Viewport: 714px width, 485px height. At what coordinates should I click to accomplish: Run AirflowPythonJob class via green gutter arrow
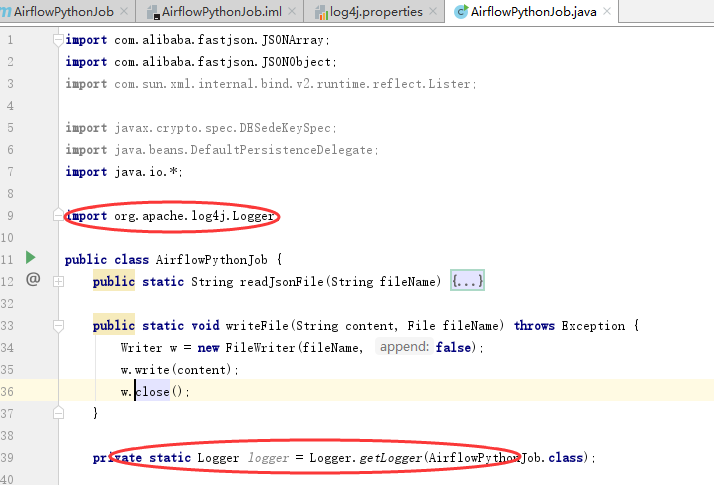(x=31, y=257)
